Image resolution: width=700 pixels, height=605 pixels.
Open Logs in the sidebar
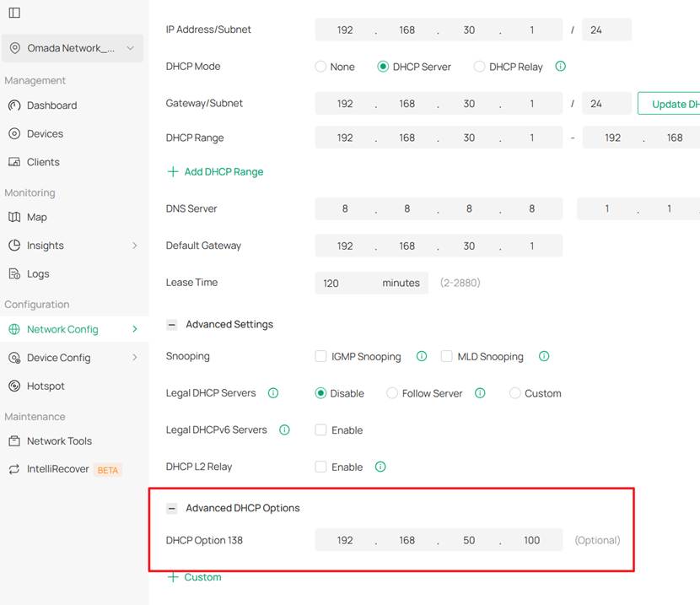[x=38, y=273]
